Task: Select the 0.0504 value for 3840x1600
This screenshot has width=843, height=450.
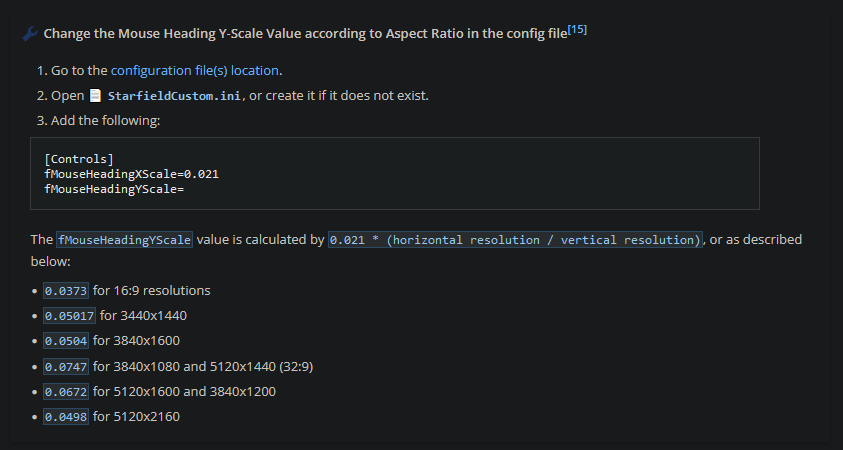Action: [66, 341]
